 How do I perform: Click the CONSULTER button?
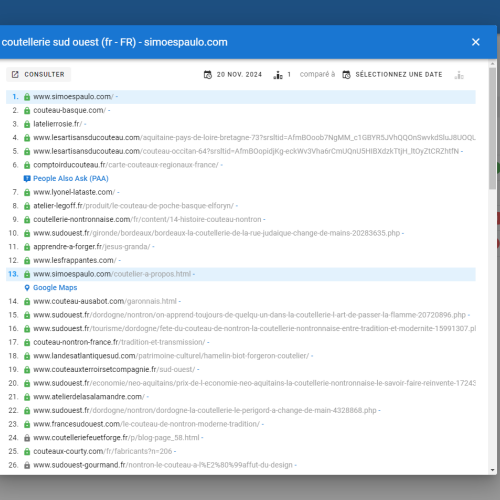(38, 74)
